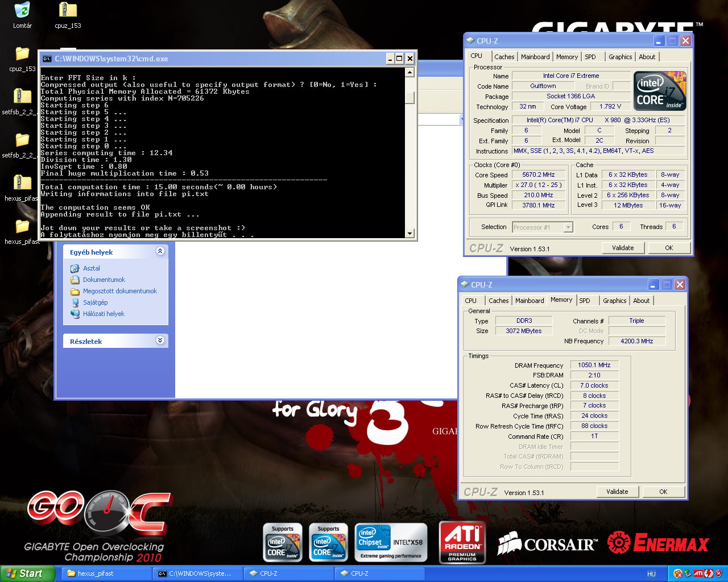Viewport: 728px width, 582px height.
Task: Click Multiplier value x 27.0
Action: pos(539,185)
